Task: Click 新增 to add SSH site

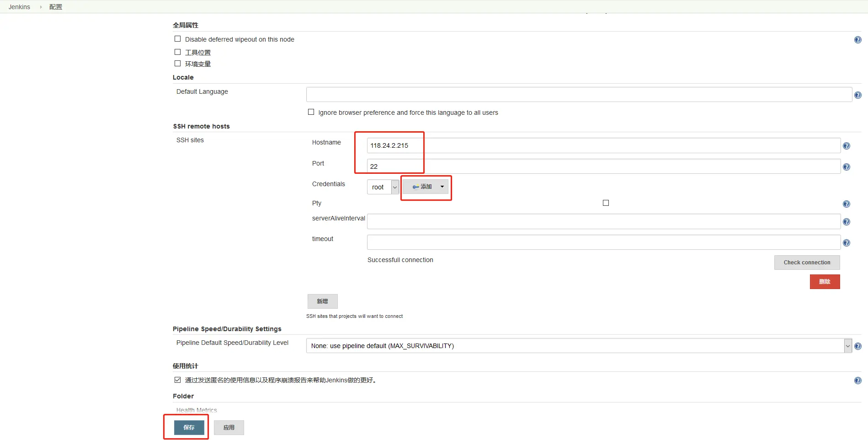Action: pyautogui.click(x=322, y=301)
